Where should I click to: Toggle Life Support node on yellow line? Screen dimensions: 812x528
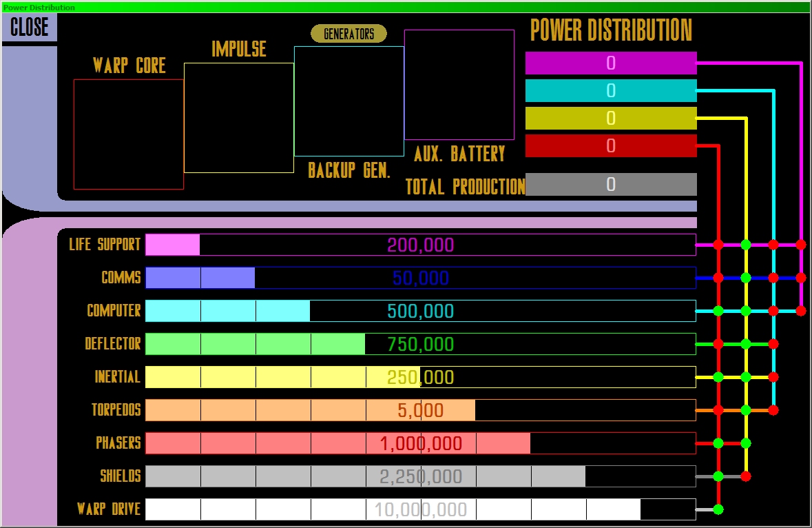tap(746, 245)
